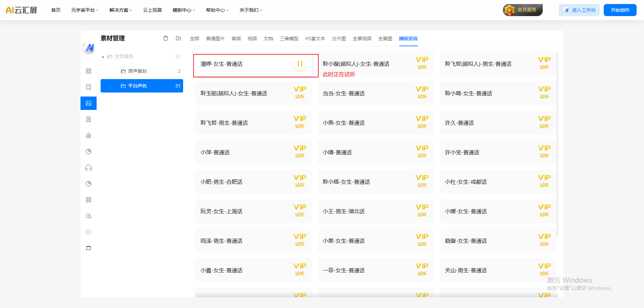Switch to the 三维模型 tab
The image size is (644, 308).
(x=289, y=39)
